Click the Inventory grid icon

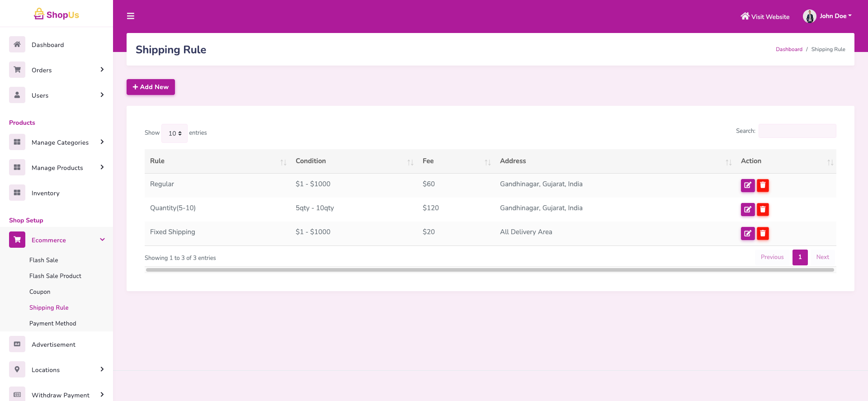click(17, 193)
